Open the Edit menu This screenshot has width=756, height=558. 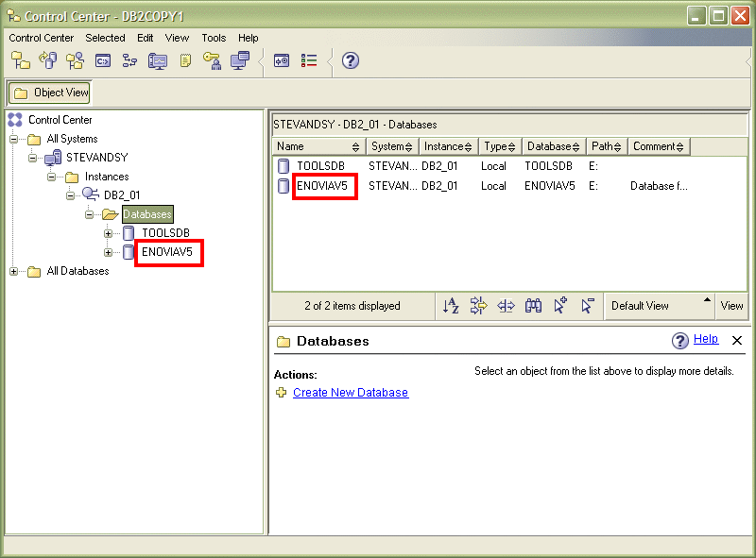click(x=146, y=38)
